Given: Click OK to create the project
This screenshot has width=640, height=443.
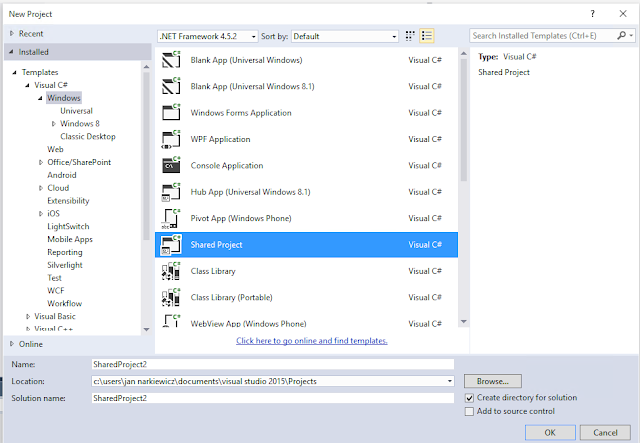Looking at the screenshot, I should [550, 432].
